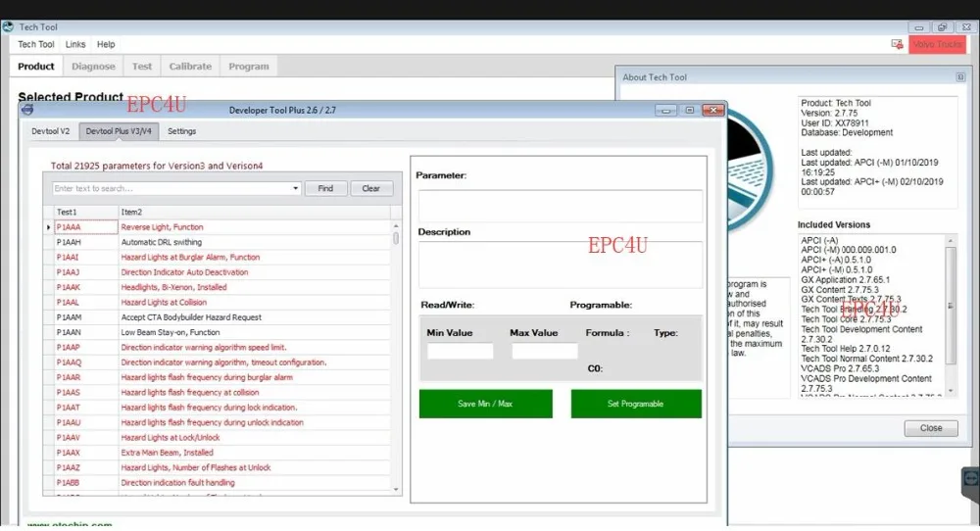The height and width of the screenshot is (531, 980).
Task: Select row P1AAH
Action: point(85,242)
